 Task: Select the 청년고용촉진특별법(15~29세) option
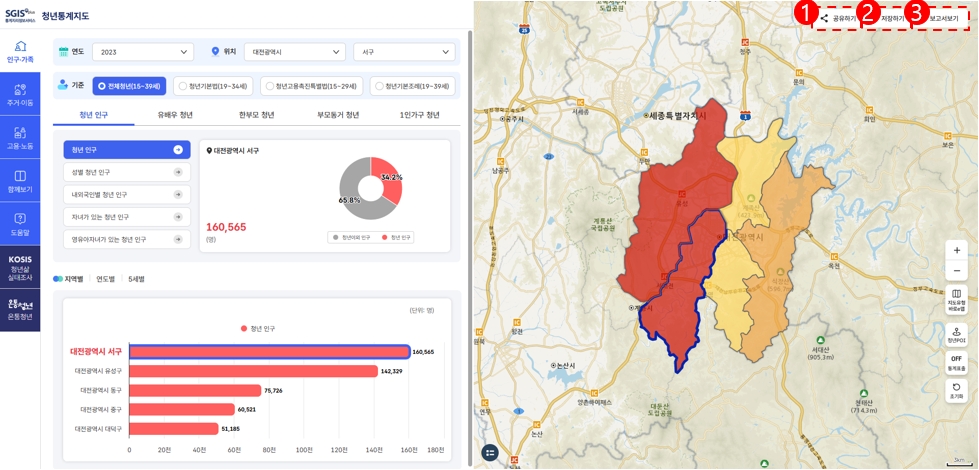tap(310, 86)
